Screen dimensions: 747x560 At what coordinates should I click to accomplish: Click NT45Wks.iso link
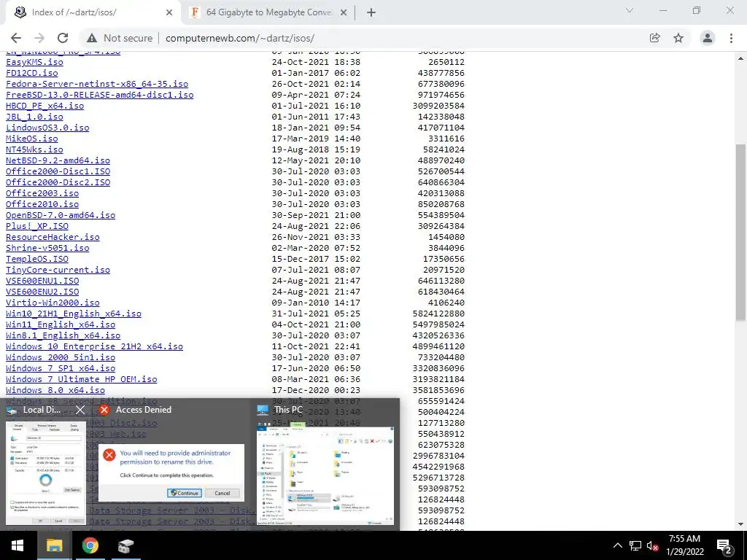pyautogui.click(x=34, y=149)
